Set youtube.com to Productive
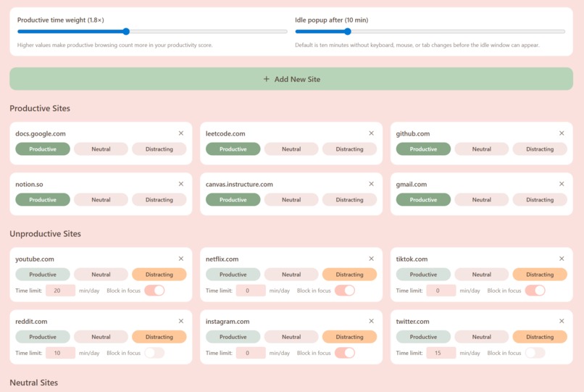The height and width of the screenshot is (392, 584). point(43,275)
